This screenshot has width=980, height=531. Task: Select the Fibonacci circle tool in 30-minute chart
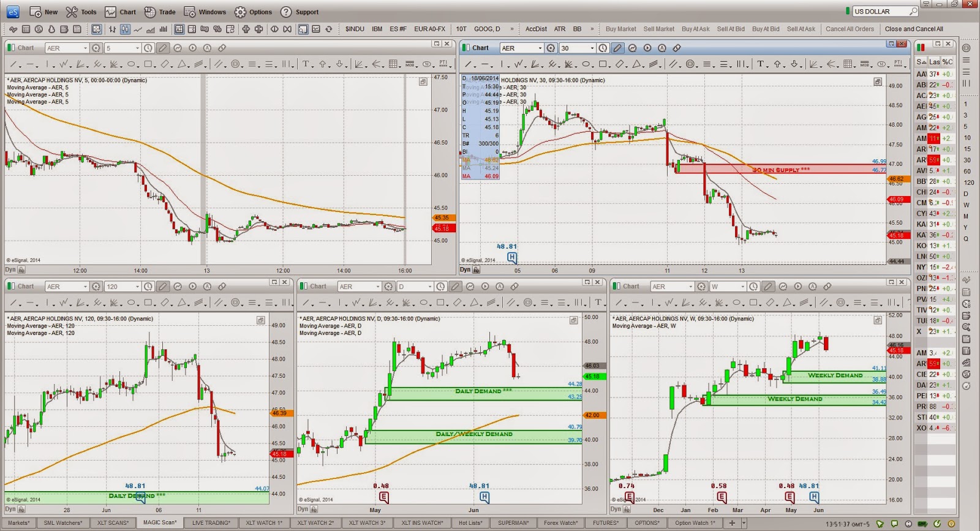690,64
